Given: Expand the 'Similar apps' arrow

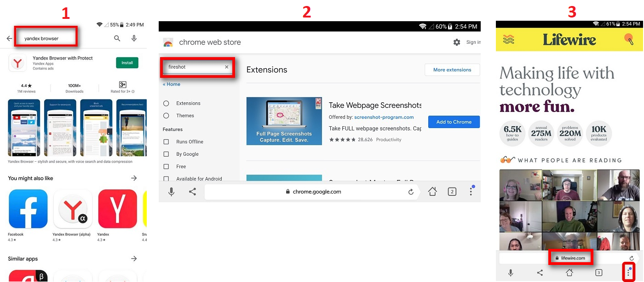Looking at the screenshot, I should point(134,258).
